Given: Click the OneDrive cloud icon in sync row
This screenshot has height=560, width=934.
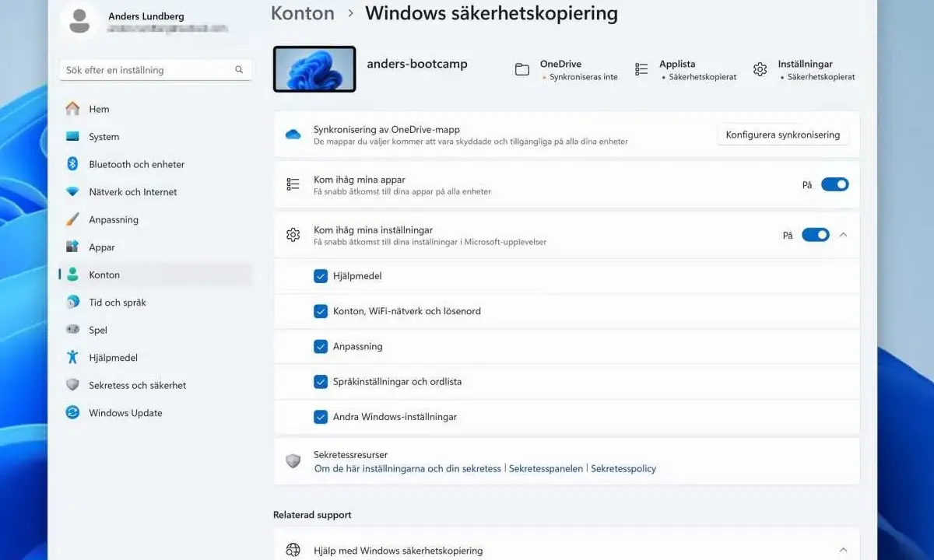Looking at the screenshot, I should tap(293, 135).
